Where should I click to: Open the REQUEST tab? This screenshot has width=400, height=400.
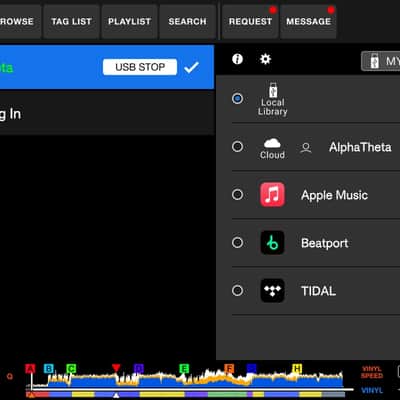pos(250,22)
